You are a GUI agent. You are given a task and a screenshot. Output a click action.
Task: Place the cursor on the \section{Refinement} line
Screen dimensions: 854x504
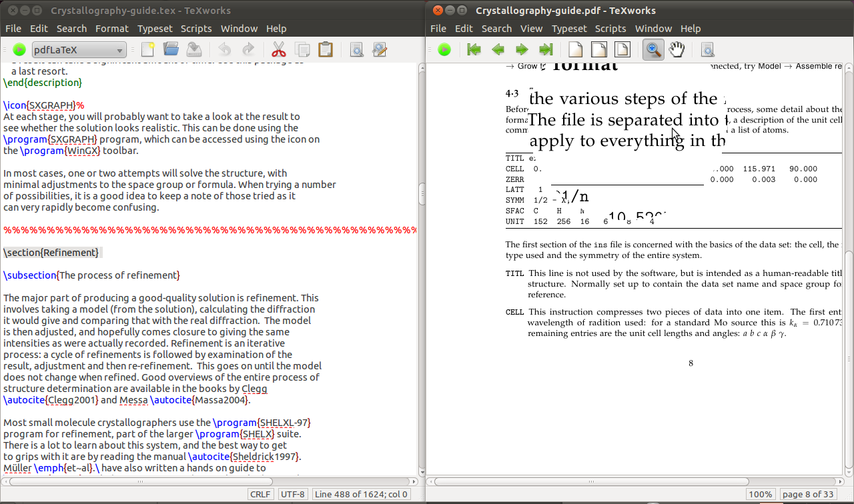(x=51, y=253)
